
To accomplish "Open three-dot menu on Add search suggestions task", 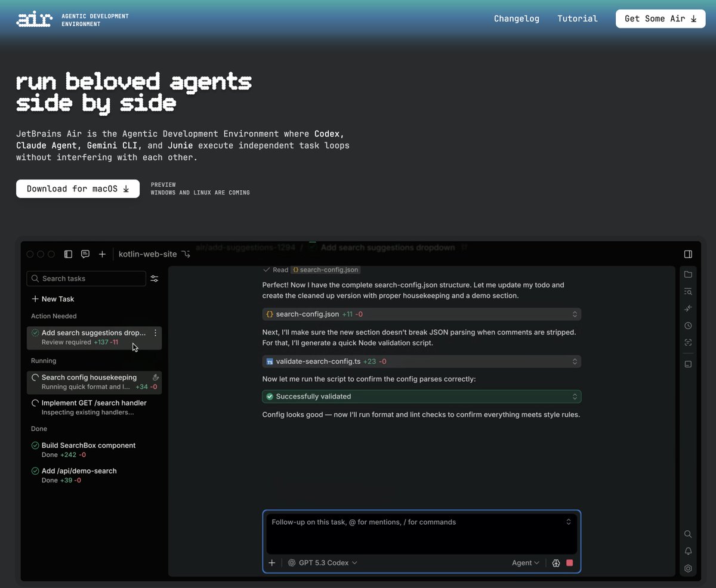I will (x=156, y=333).
